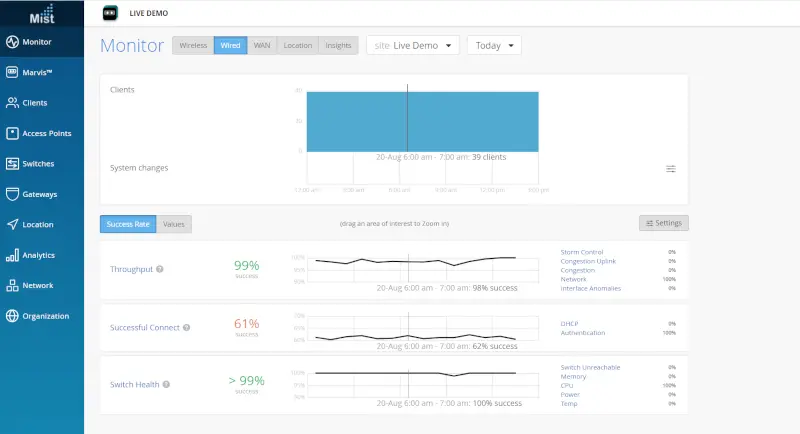This screenshot has width=800, height=434.
Task: Toggle to the Values view
Action: pos(174,224)
